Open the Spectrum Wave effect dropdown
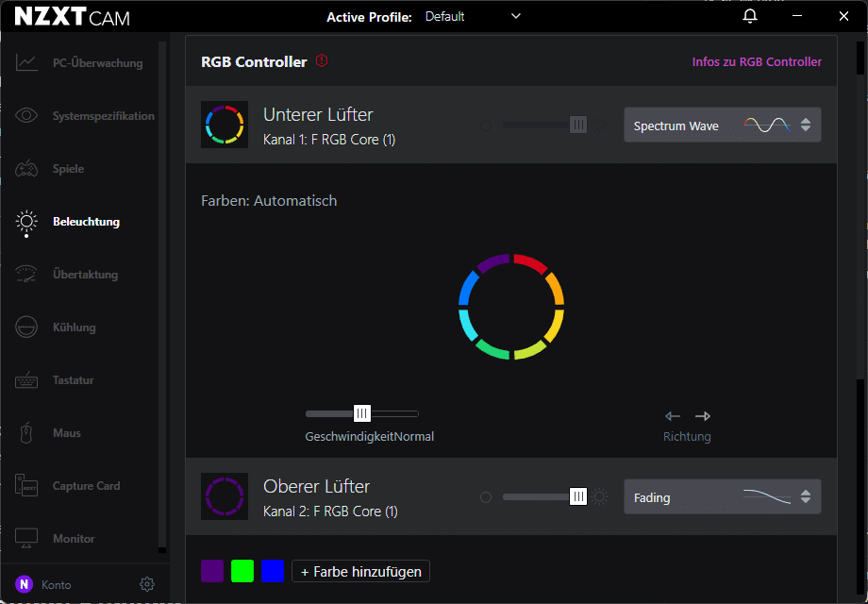 [x=722, y=125]
